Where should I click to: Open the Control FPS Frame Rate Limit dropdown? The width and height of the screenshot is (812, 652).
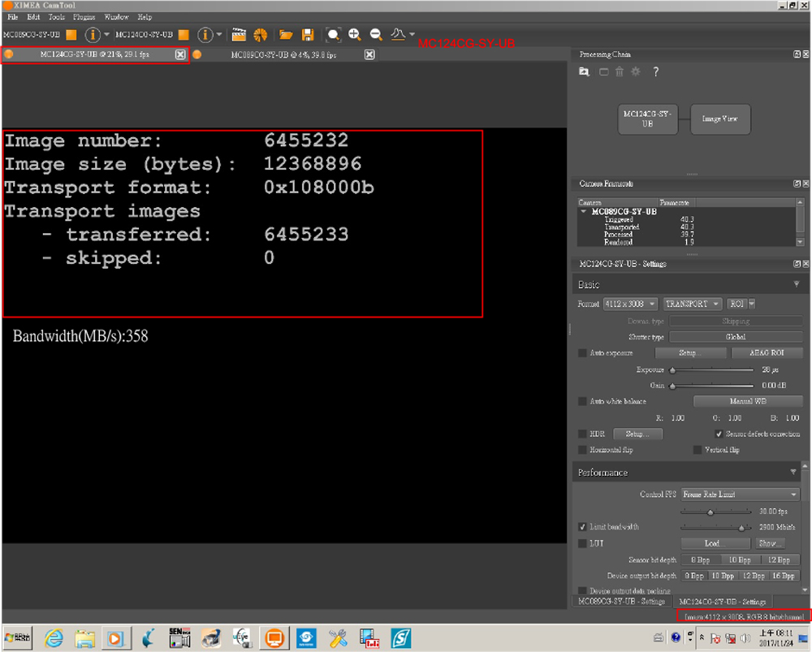click(x=741, y=494)
